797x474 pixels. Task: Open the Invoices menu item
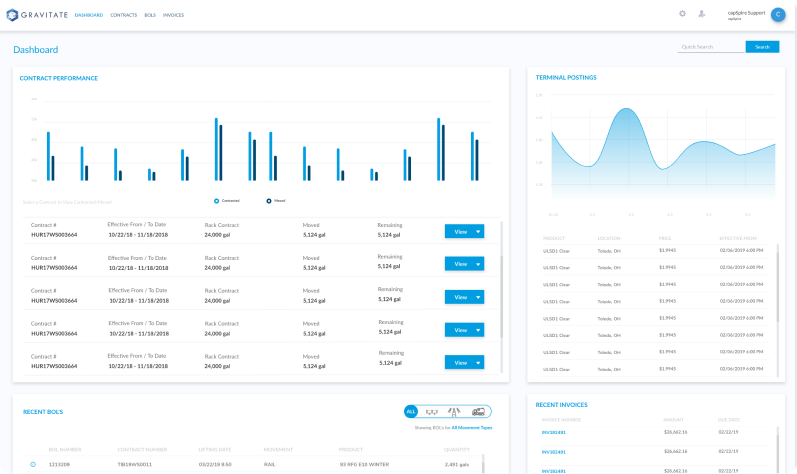(x=173, y=15)
